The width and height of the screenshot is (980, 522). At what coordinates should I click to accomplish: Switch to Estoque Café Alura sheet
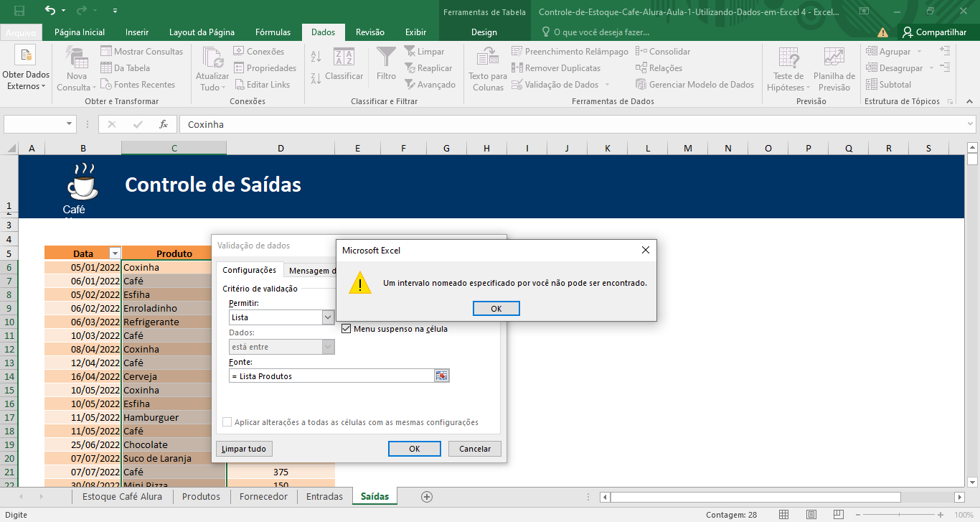pyautogui.click(x=122, y=496)
